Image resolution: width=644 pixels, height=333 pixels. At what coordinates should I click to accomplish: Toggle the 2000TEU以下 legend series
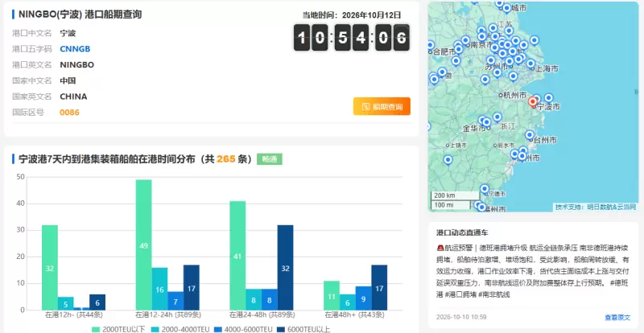click(118, 329)
